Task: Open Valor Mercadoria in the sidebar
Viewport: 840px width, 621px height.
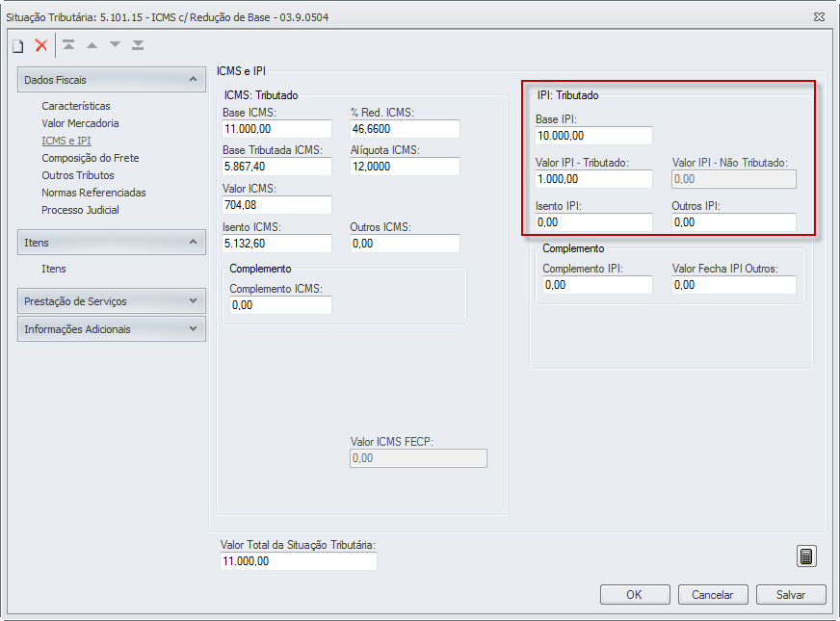Action: click(x=80, y=123)
